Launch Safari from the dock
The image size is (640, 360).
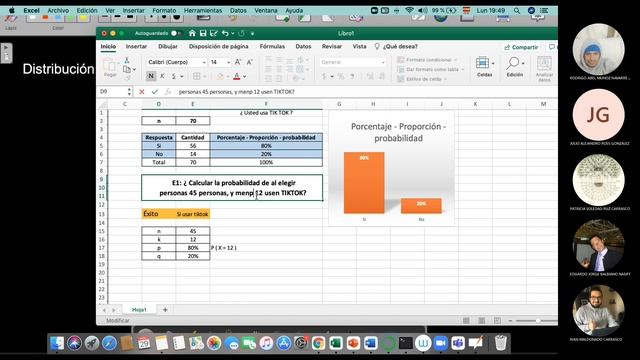pos(109,343)
